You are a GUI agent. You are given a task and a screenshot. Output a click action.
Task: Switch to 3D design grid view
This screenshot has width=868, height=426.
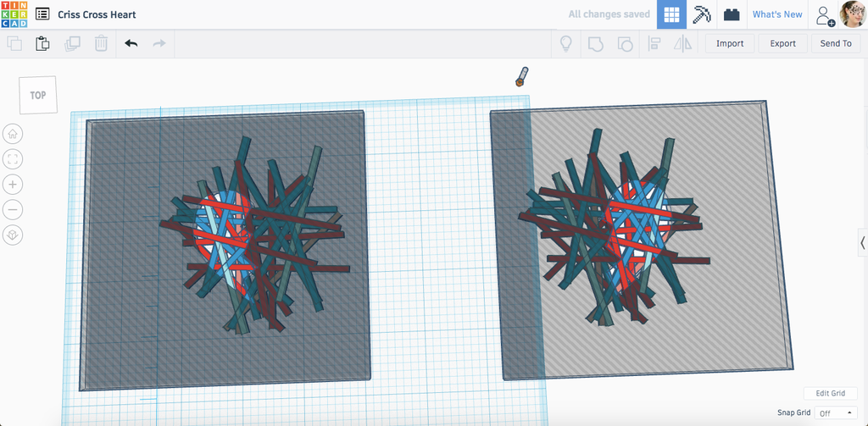[x=671, y=14]
